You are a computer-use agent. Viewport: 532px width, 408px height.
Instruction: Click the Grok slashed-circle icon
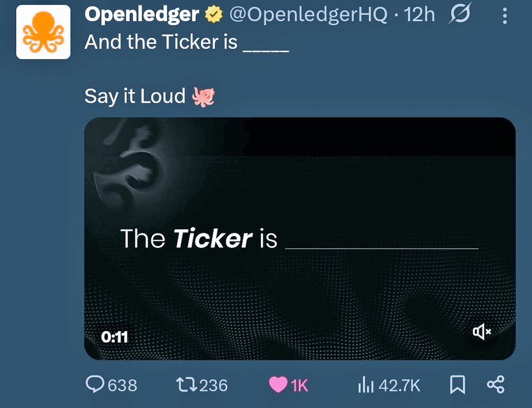pos(460,14)
